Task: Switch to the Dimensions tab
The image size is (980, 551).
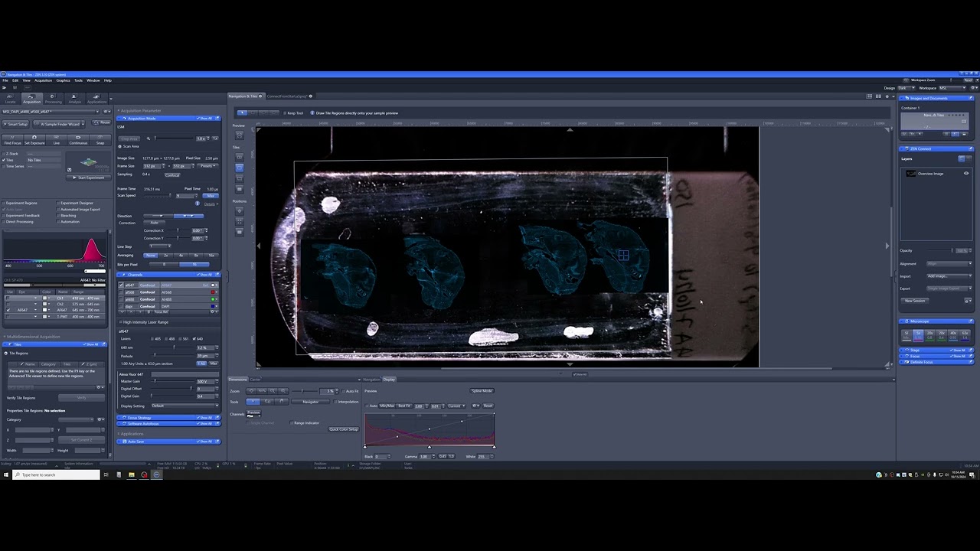Action: 238,380
